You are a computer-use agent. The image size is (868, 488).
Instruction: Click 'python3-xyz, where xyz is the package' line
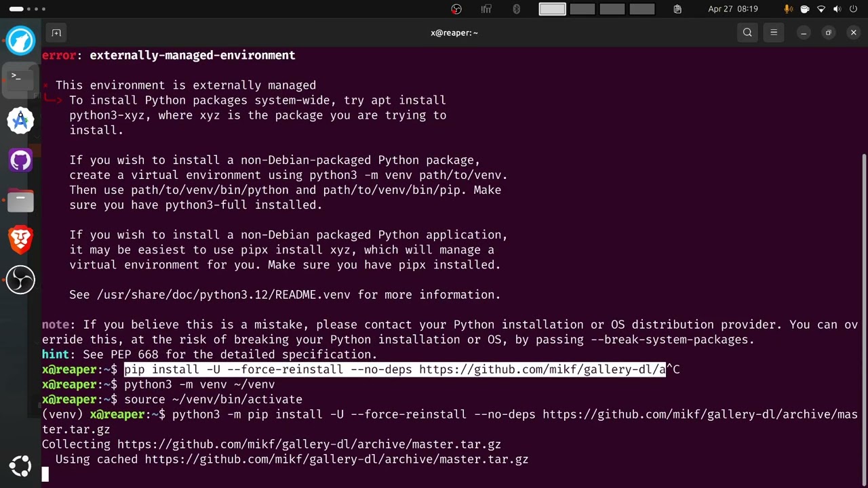coord(258,115)
